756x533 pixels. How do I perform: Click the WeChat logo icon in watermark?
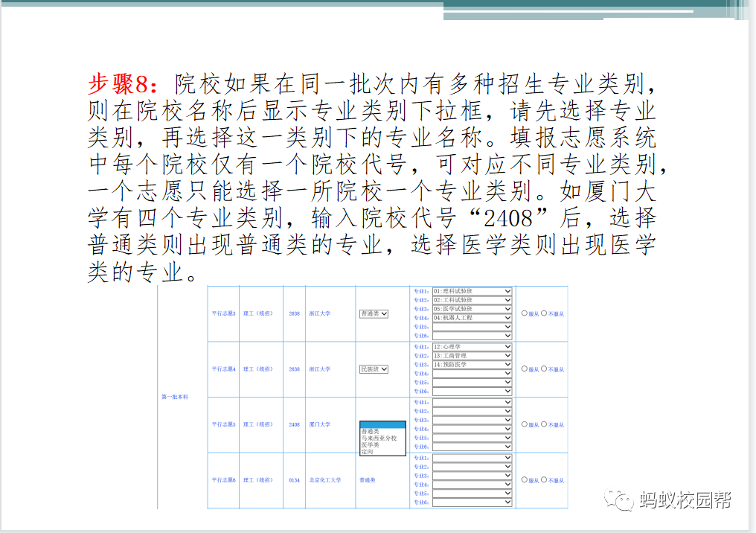click(618, 500)
